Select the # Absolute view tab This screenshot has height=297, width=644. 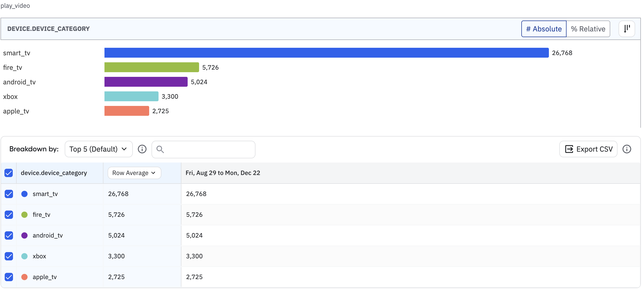544,29
